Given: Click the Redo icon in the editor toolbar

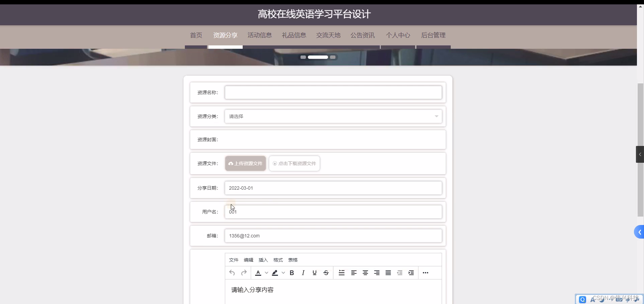Looking at the screenshot, I should click(x=244, y=273).
